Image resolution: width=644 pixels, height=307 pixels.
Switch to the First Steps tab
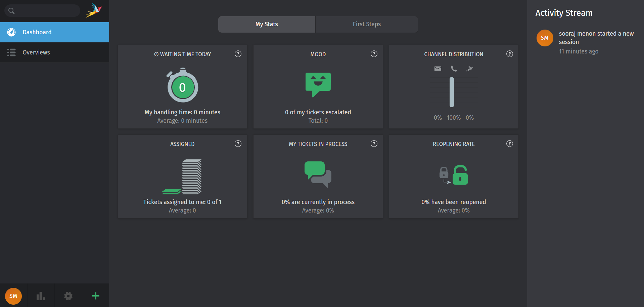point(366,24)
